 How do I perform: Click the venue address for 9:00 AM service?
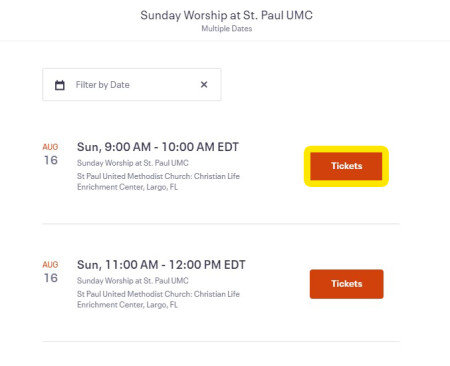click(158, 182)
